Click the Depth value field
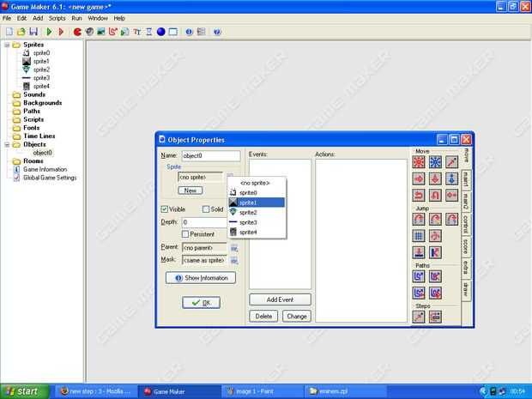This screenshot has height=399, width=532. pyautogui.click(x=204, y=222)
